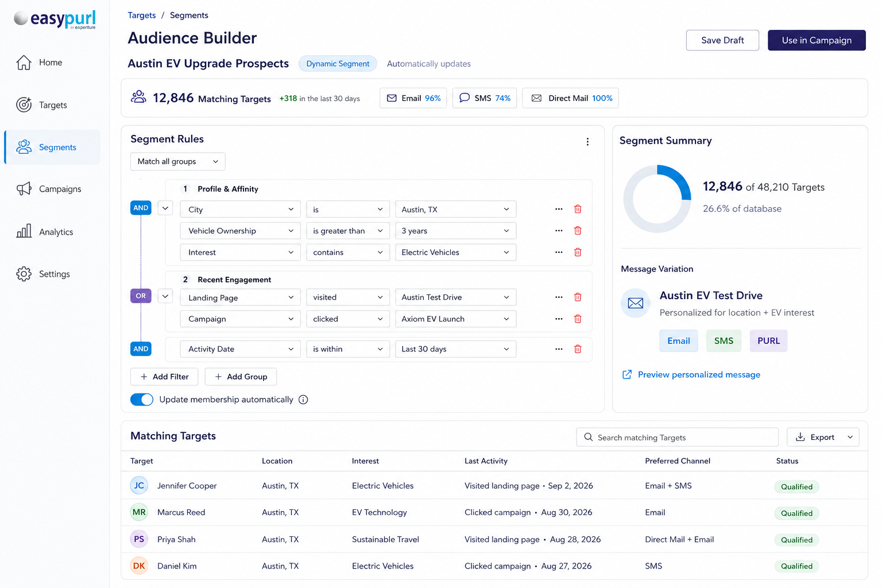882x588 pixels.
Task: Click the segment summary donut chart
Action: coord(657,199)
